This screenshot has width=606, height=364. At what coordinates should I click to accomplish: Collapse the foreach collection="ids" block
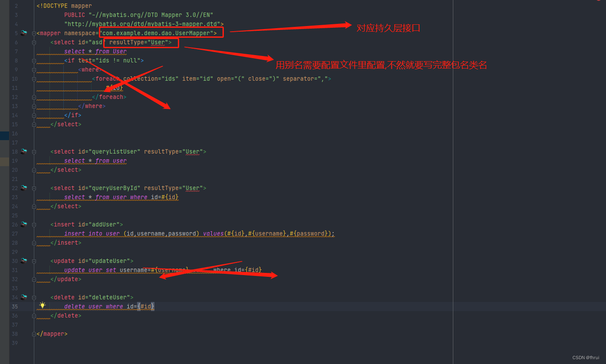coord(33,78)
